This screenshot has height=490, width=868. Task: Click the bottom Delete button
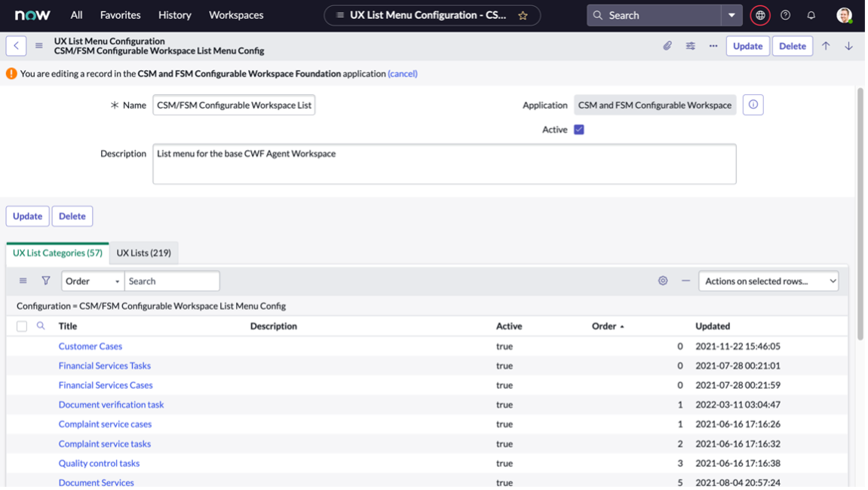pyautogui.click(x=72, y=216)
